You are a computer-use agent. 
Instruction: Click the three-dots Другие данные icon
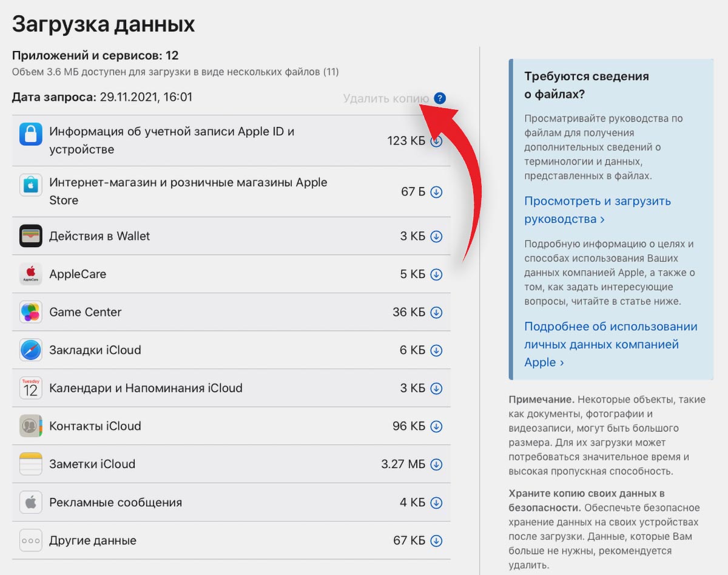[30, 540]
